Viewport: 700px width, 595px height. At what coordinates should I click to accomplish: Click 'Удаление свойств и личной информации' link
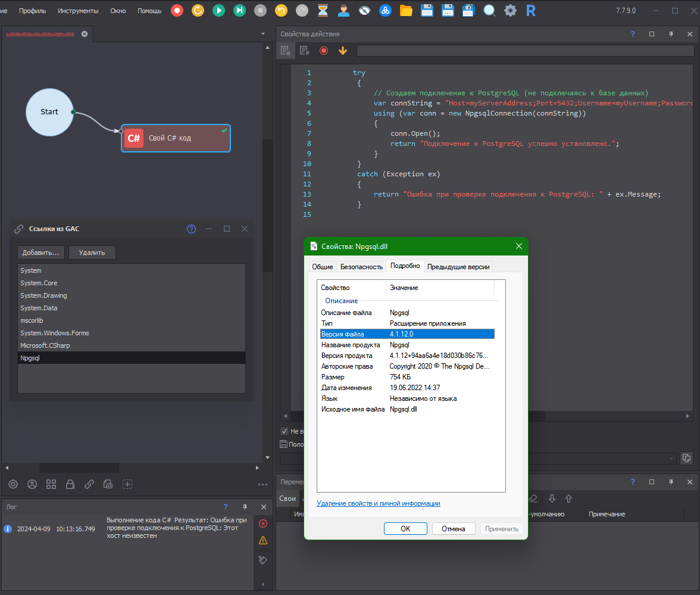pos(379,503)
